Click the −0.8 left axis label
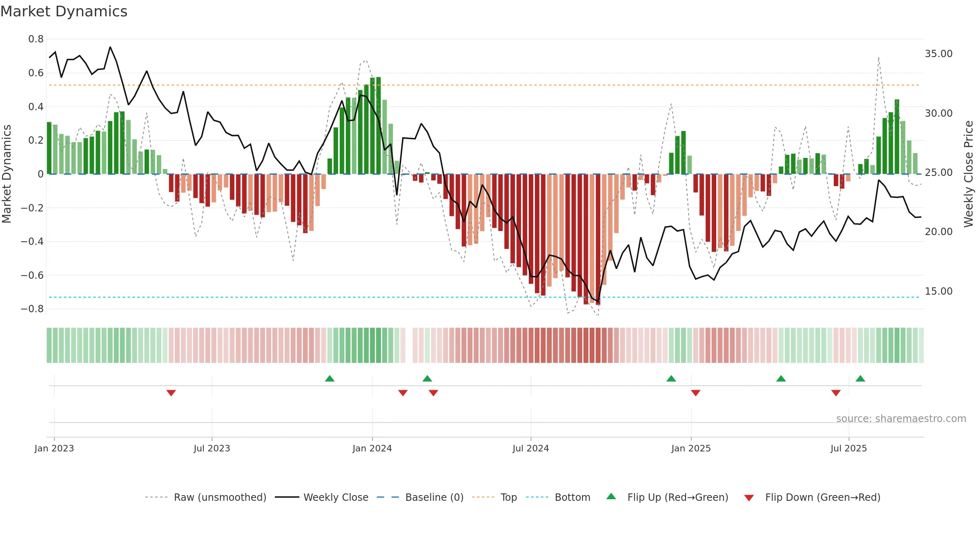980x551 pixels. (32, 309)
